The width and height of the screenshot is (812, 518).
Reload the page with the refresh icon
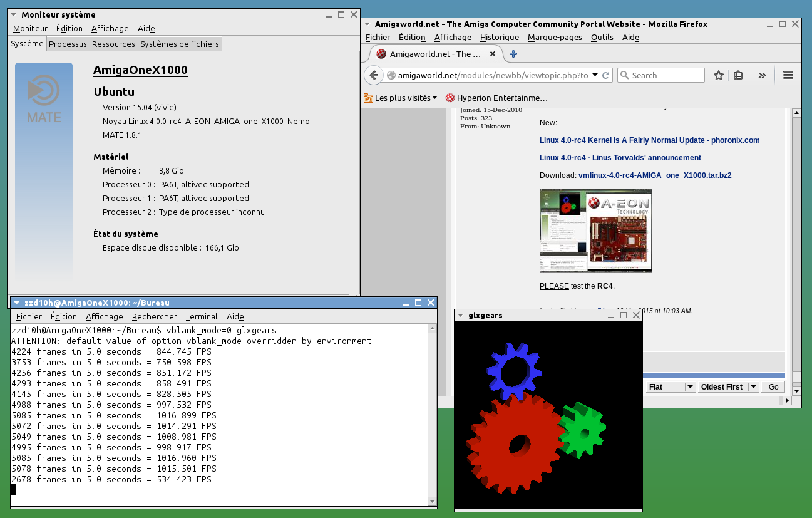606,75
